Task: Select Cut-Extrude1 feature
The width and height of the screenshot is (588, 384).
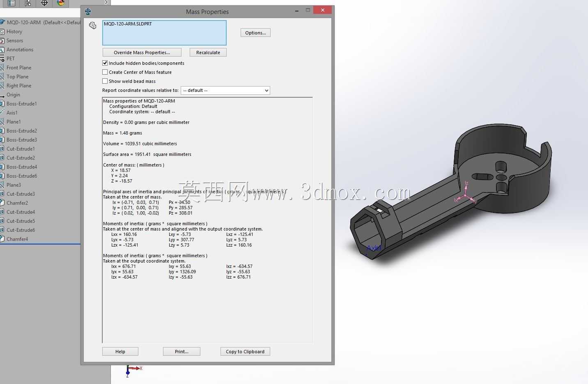Action: coord(21,149)
